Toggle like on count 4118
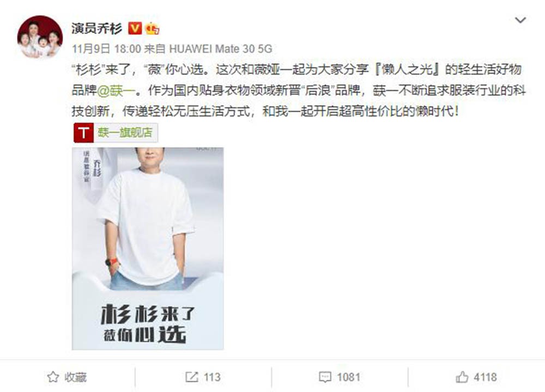Viewport: 545px width, 392px height. point(476,377)
